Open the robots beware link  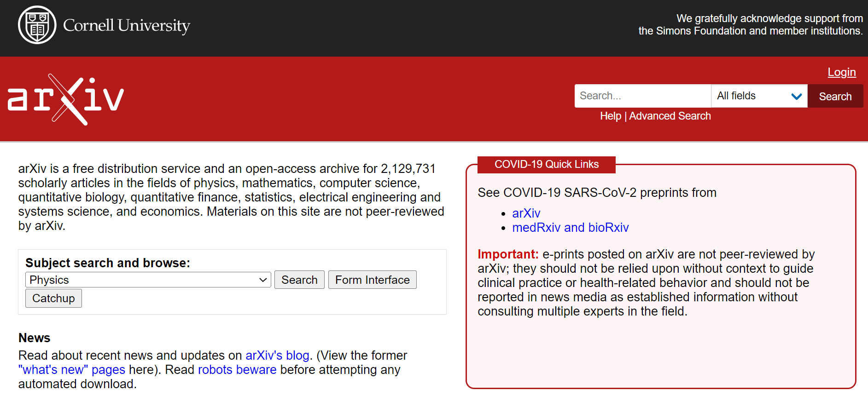(237, 370)
